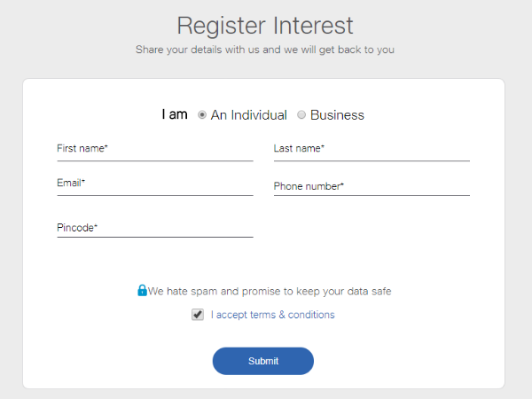Click the We hate spam notice text
This screenshot has height=399, width=532.
click(270, 291)
